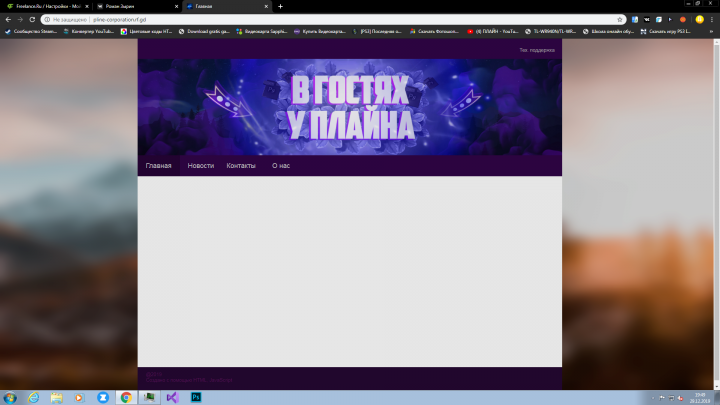
Task: Go forward with the browser forward arrow
Action: pos(20,19)
